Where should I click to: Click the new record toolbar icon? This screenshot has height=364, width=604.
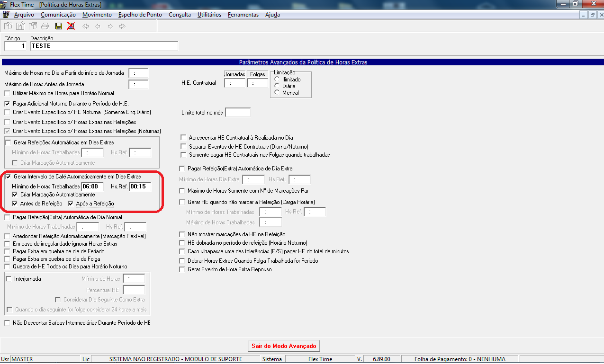click(8, 26)
